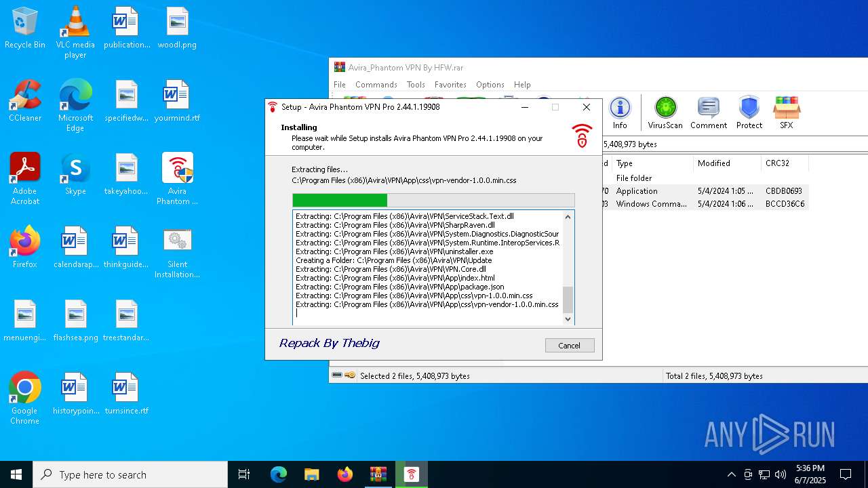Select woodl.png desktop file
This screenshot has width=868, height=488.
coord(178,28)
